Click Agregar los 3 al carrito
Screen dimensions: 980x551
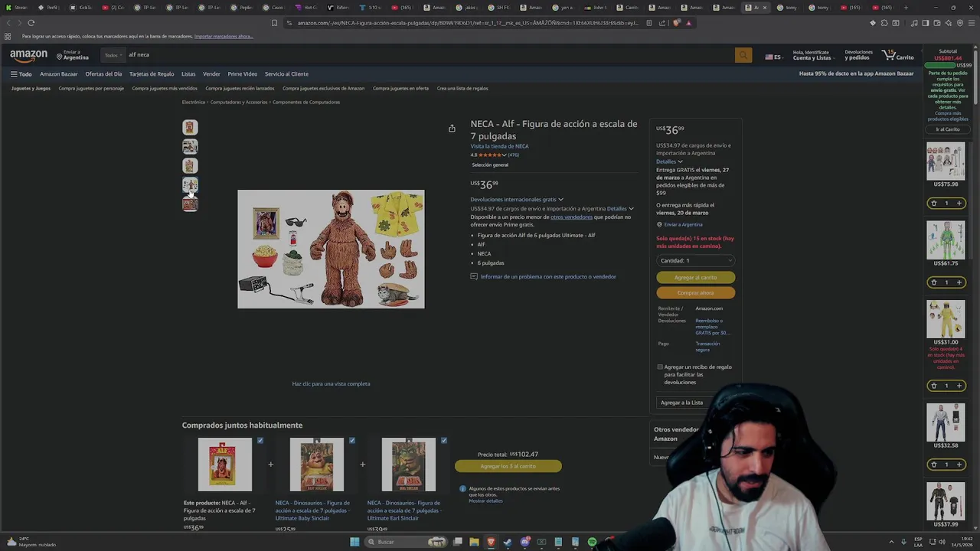[508, 466]
